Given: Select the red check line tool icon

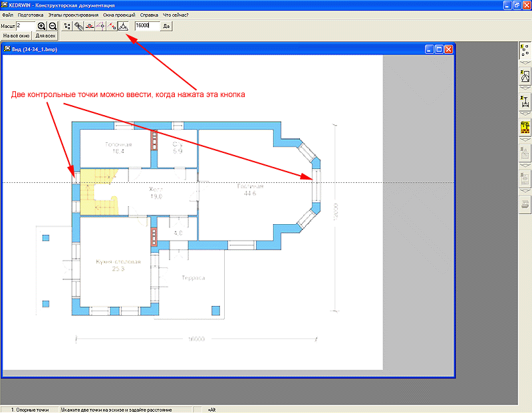Looking at the screenshot, I should point(90,26).
